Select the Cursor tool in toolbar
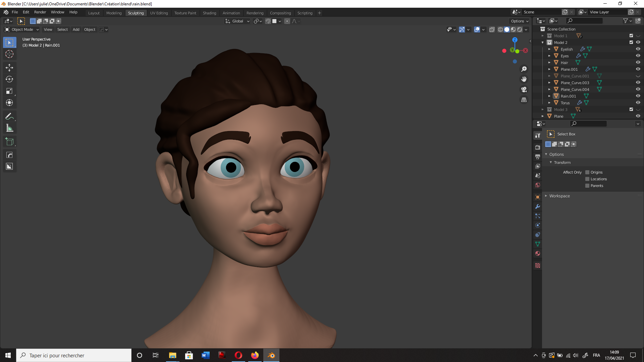Viewport: 644px width, 362px height. (9, 54)
